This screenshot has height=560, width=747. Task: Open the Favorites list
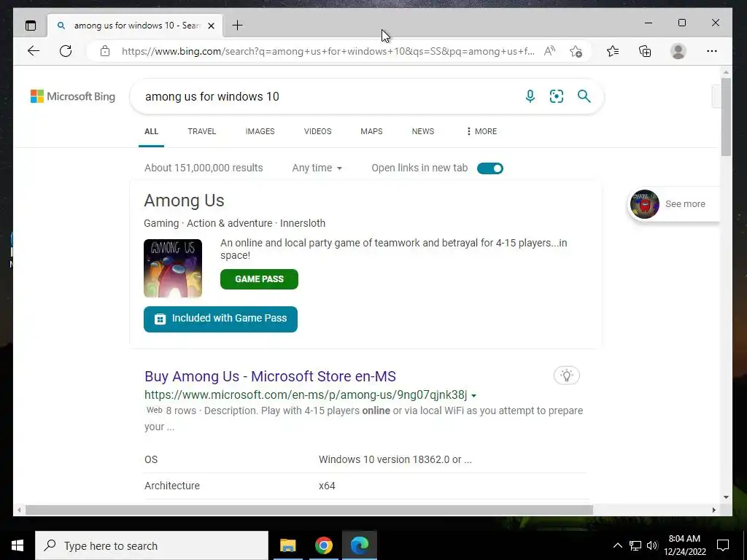[x=613, y=51]
